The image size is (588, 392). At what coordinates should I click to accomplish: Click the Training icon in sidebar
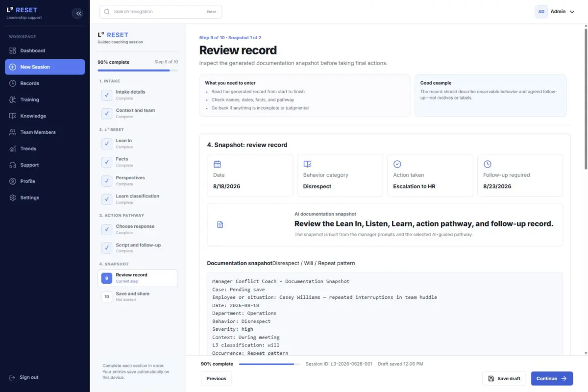[12, 99]
